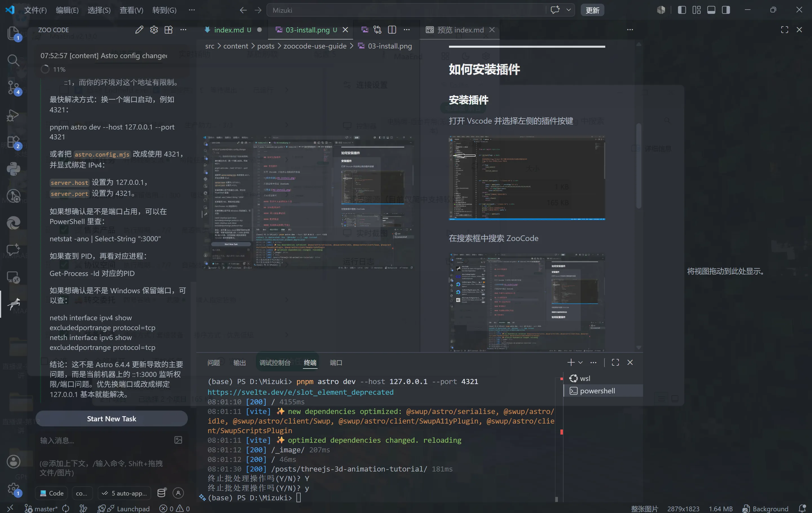Toggle the secondary side bar layout button
The height and width of the screenshot is (513, 812).
pyautogui.click(x=726, y=10)
